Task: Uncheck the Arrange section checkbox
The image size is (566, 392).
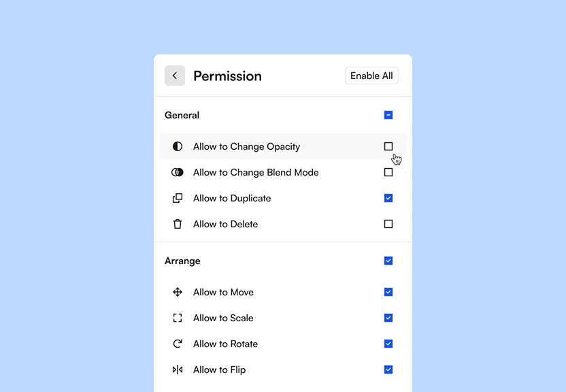Action: pos(388,261)
